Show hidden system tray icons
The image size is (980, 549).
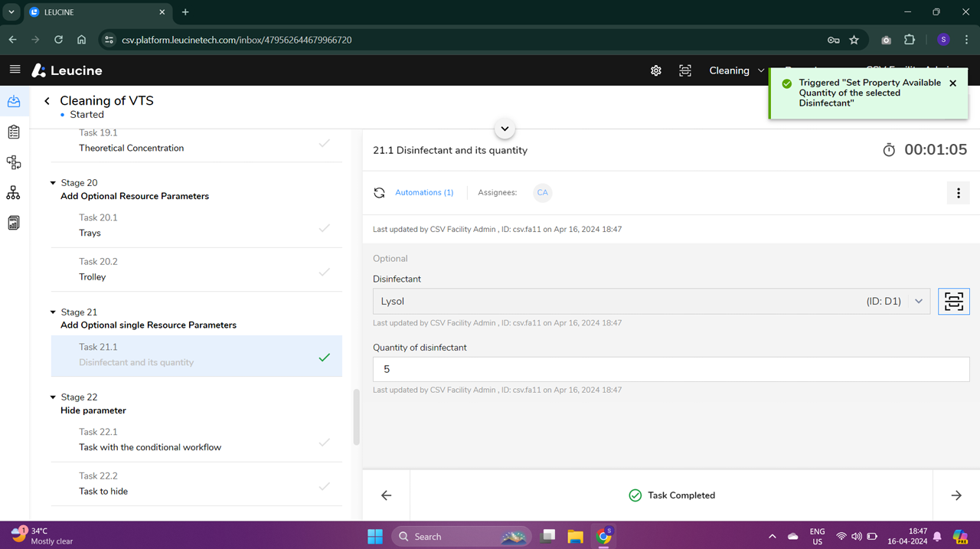point(772,537)
